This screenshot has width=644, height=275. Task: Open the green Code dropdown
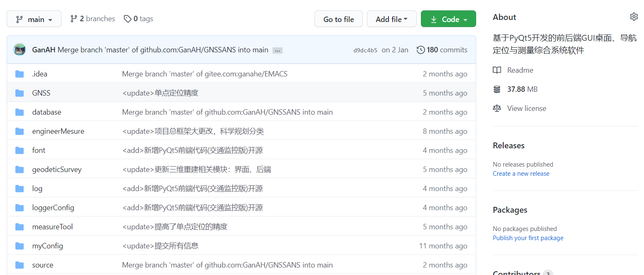[x=448, y=19]
